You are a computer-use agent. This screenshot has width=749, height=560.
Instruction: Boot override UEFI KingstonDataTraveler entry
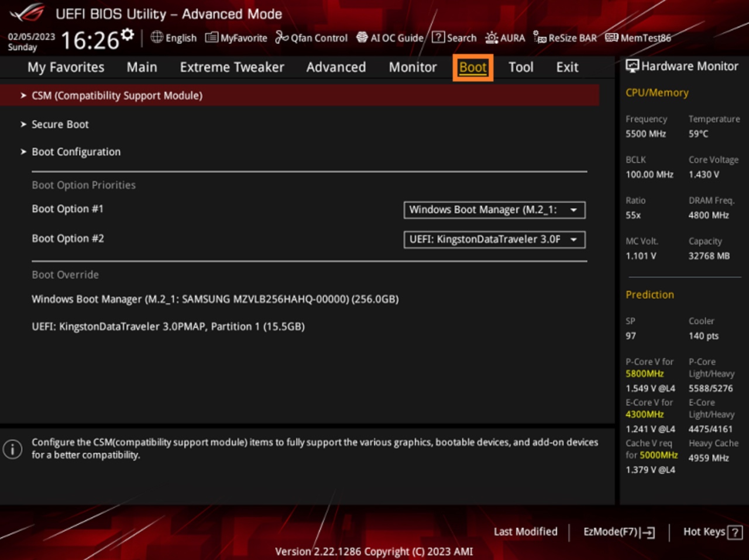pos(168,327)
